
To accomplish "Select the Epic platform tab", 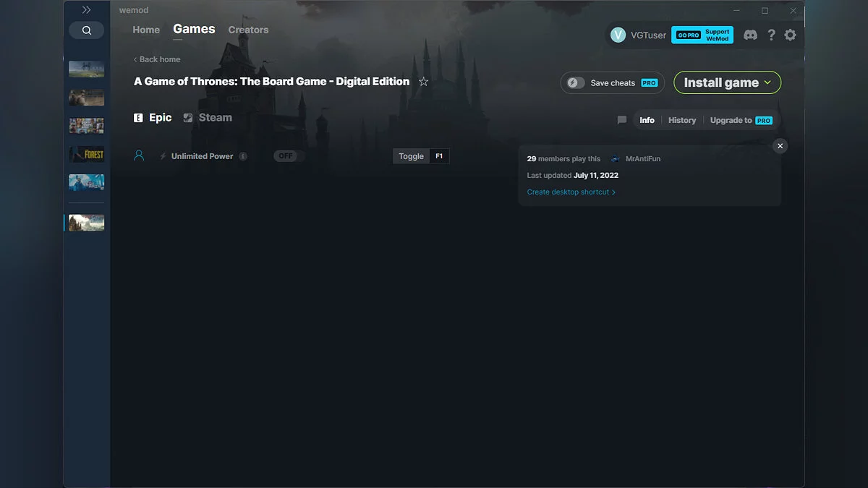I will click(153, 118).
